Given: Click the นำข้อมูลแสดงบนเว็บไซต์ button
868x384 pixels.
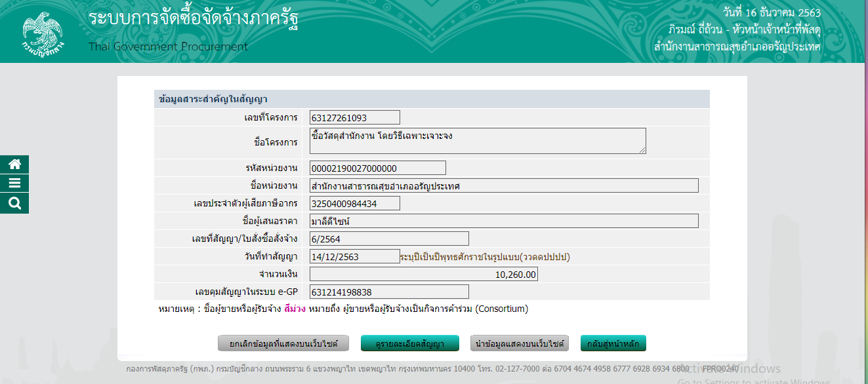Looking at the screenshot, I should click(520, 343).
